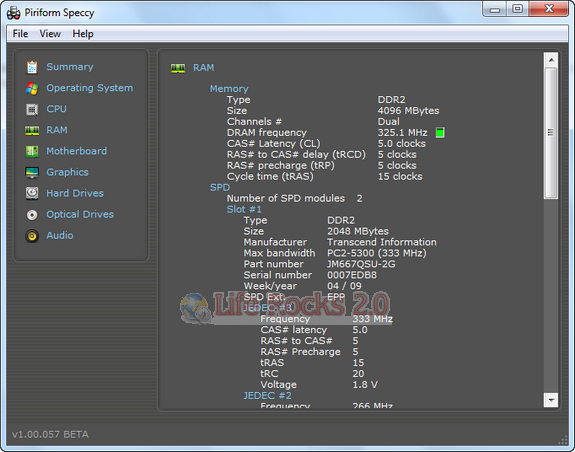Screen dimensions: 575x452
Task: Click the vertical scrollbar thumb
Action: tap(551, 133)
